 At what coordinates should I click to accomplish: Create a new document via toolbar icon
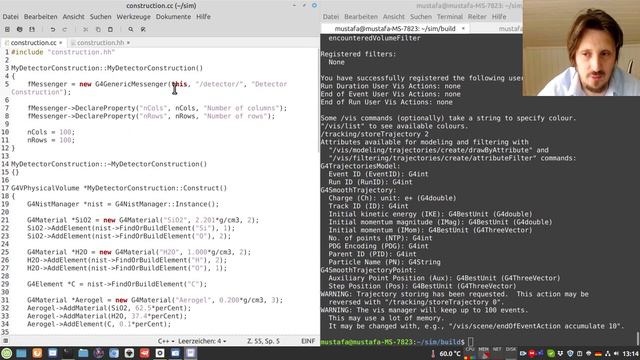7,29
